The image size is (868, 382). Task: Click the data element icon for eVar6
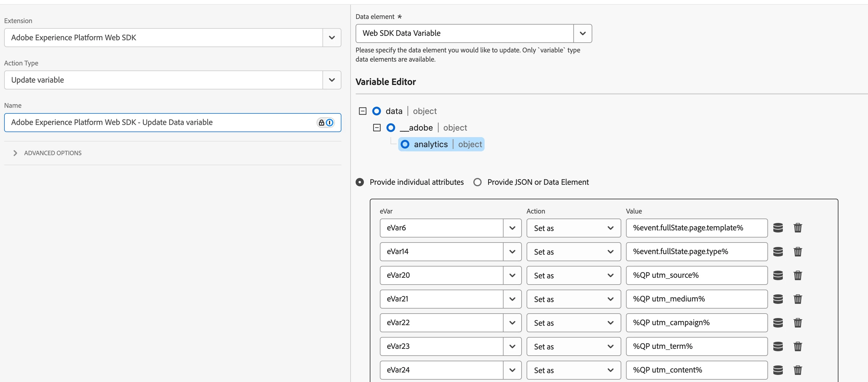pos(778,228)
